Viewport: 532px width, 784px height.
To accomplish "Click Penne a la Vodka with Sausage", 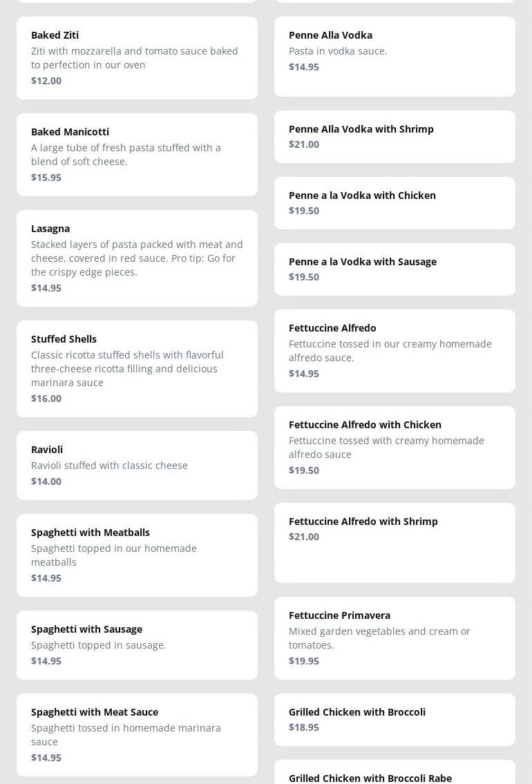I will [x=395, y=269].
